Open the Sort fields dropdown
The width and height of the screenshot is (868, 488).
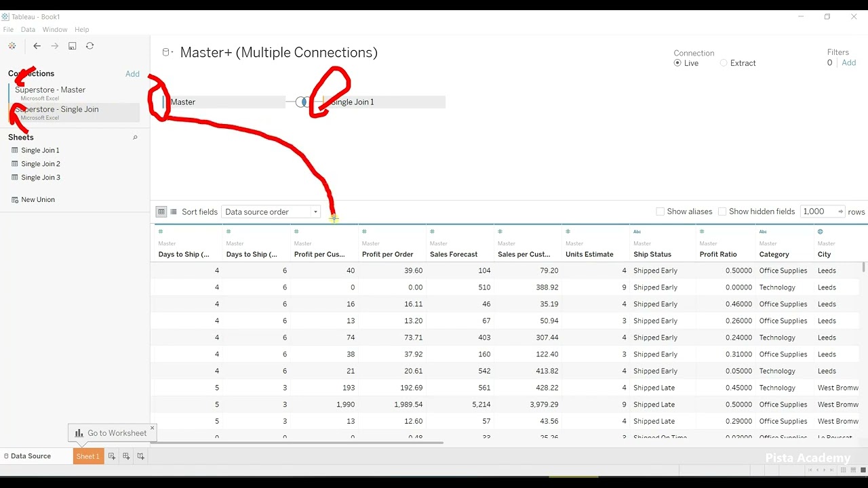coord(271,212)
